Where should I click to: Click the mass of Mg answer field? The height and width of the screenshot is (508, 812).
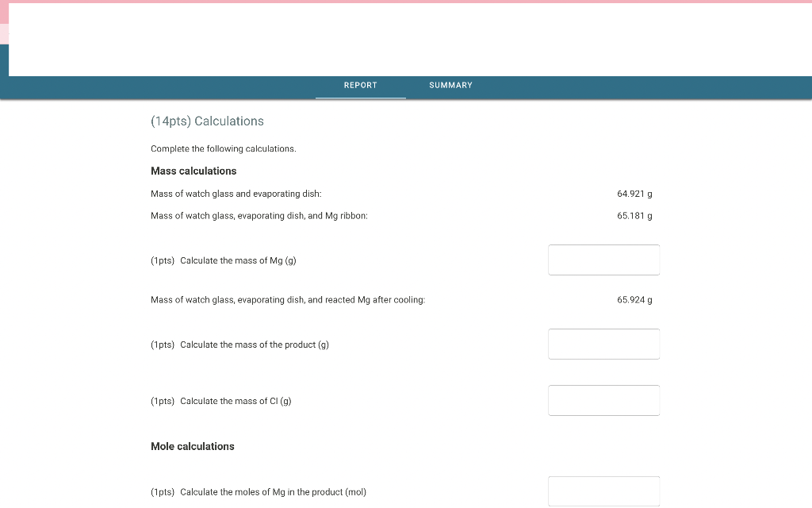pos(603,260)
